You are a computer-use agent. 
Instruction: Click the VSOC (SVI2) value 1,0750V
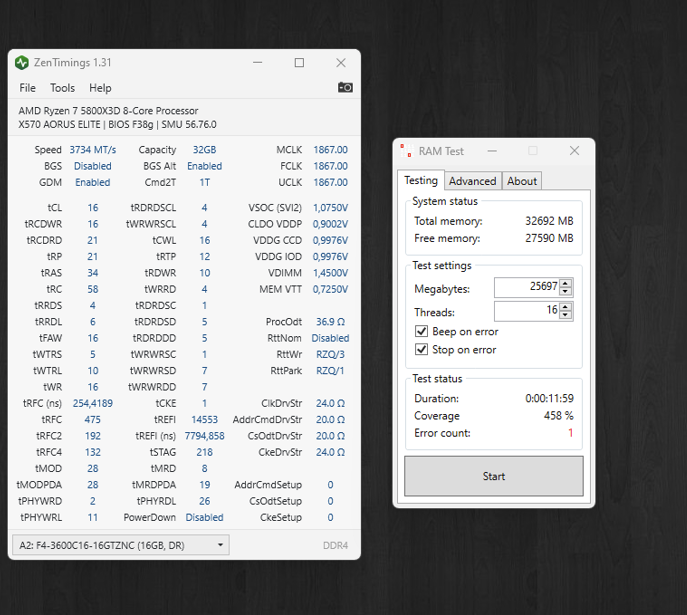tap(330, 208)
